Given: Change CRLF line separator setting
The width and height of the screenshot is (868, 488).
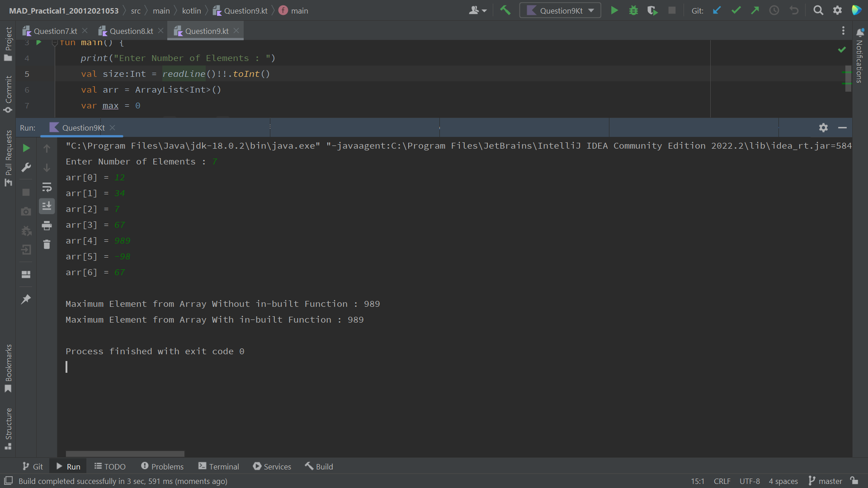Looking at the screenshot, I should click(722, 481).
